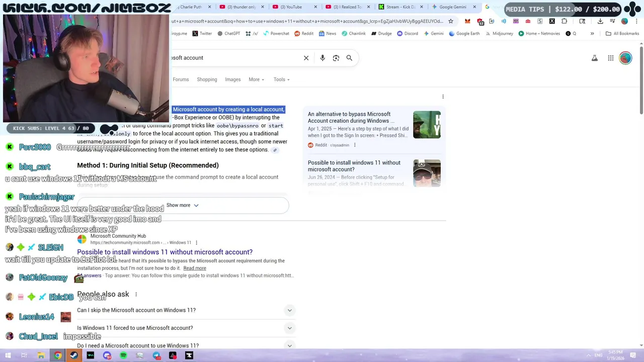This screenshot has height=362, width=644.
Task: Open Search Labs flask icon
Action: click(595, 58)
